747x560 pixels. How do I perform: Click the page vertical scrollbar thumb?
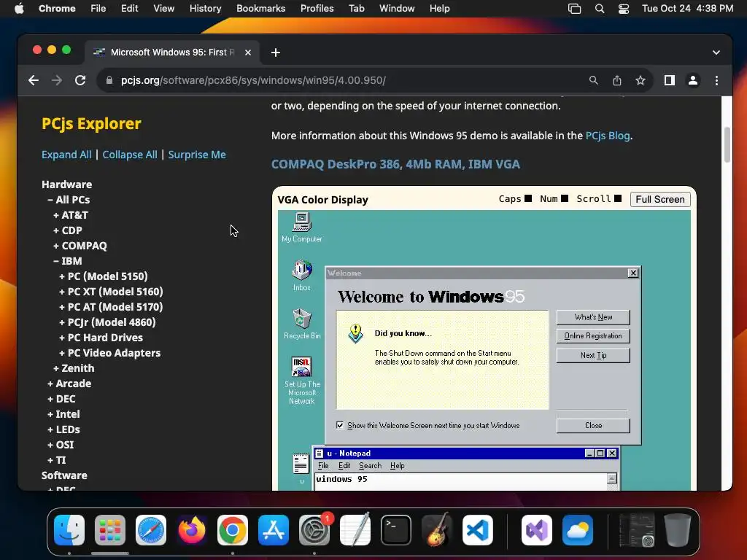click(727, 145)
